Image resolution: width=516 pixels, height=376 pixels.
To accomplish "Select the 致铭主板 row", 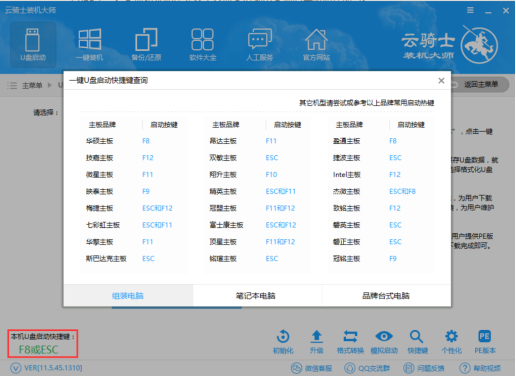I will [x=380, y=208].
